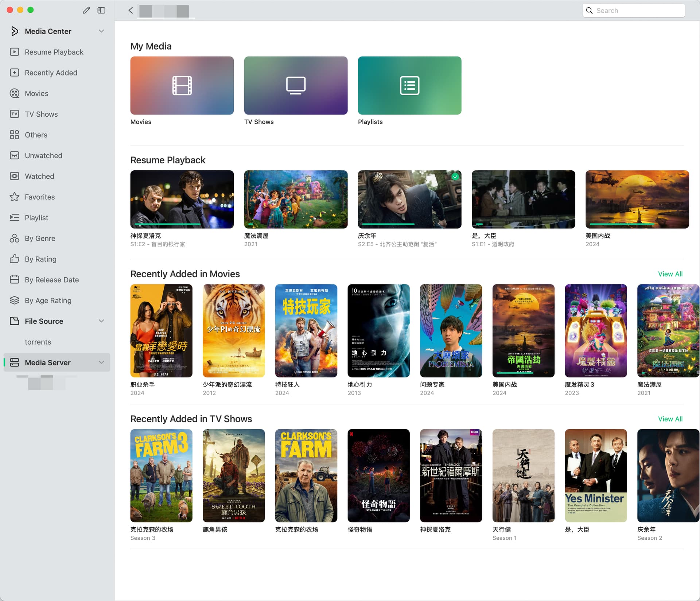Screen dimensions: 700x601
Task: Toggle the sidebar panel icon
Action: [x=101, y=10]
